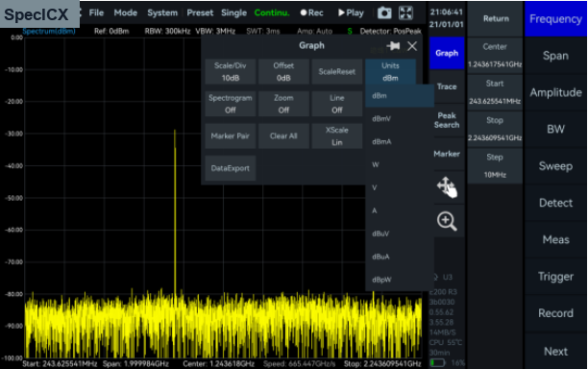
Task: Choose dBuA unit option
Action: pos(400,257)
